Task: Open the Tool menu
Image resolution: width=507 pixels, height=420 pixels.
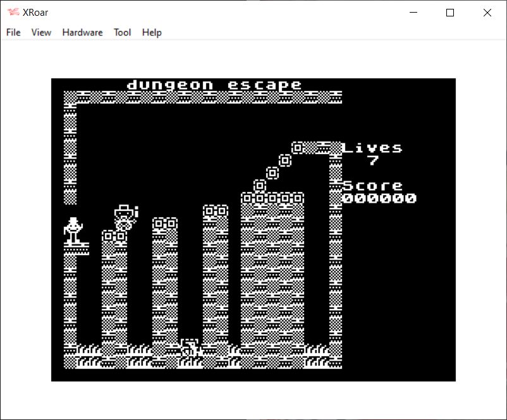Action: tap(122, 32)
